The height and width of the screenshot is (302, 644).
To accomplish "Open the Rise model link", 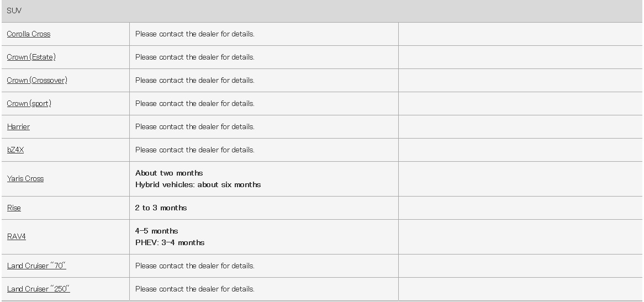I will click(x=14, y=208).
